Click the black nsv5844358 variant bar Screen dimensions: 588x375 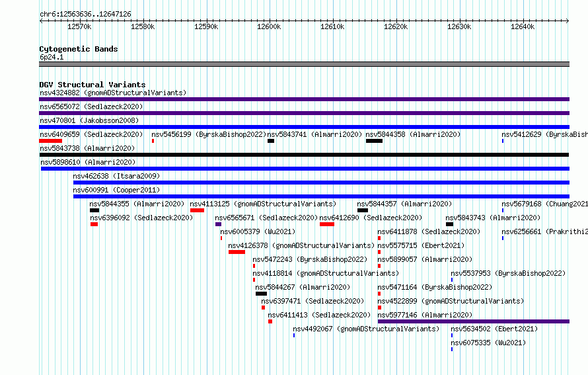(374, 141)
